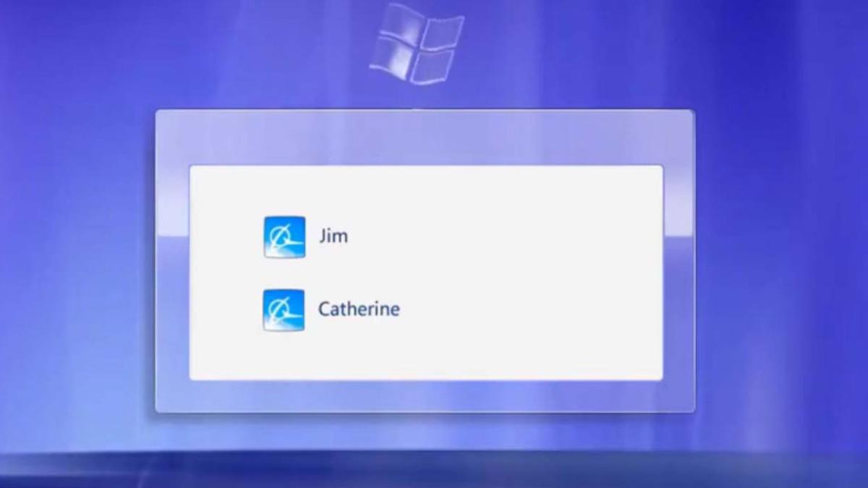The image size is (868, 488).
Task: Click the name label 'Jim'
Action: (335, 235)
